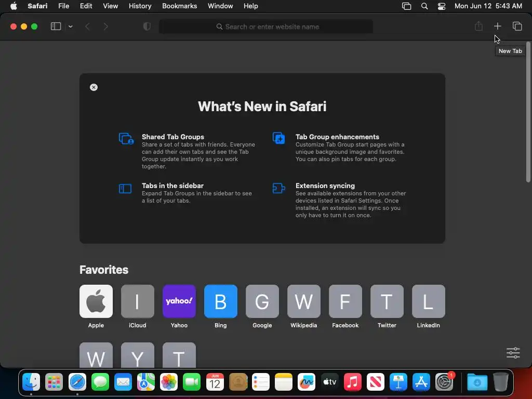The height and width of the screenshot is (399, 532).
Task: Open Notes from the Dock
Action: (x=284, y=382)
